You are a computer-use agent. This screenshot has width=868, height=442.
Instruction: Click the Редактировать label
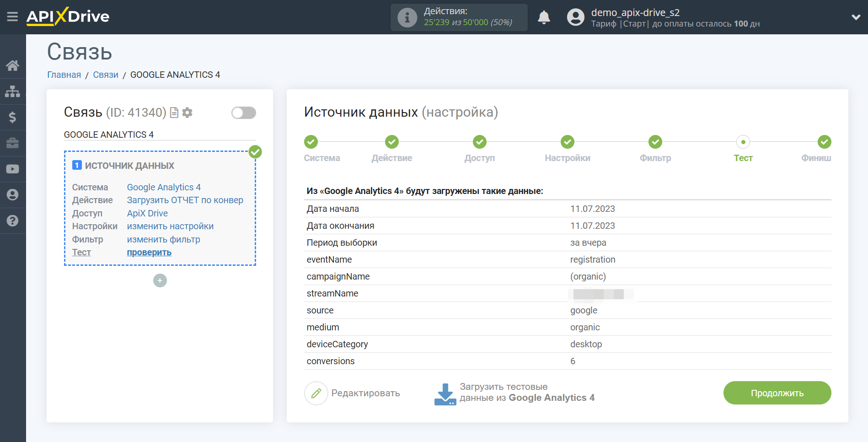coord(365,393)
